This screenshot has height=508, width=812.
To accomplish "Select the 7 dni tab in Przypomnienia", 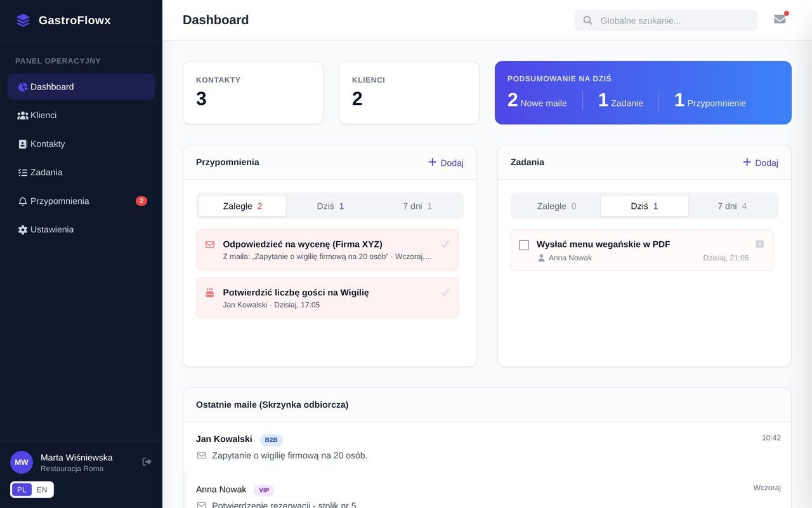I will pyautogui.click(x=417, y=206).
